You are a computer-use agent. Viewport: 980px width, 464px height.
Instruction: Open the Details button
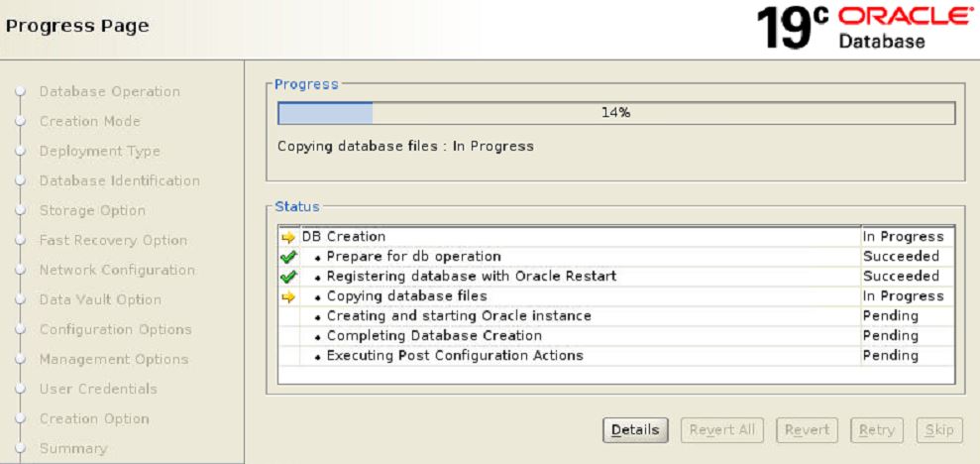coord(635,429)
